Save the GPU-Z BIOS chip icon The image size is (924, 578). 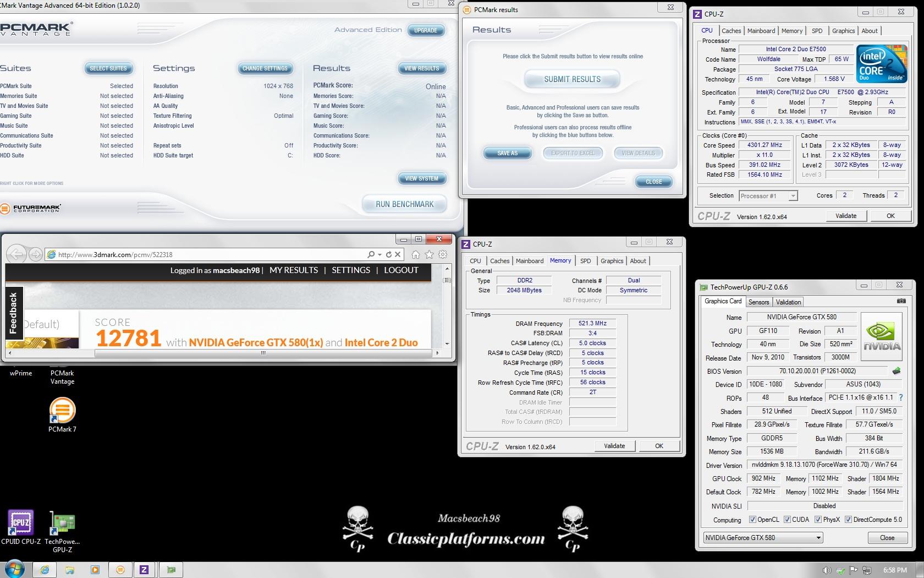click(897, 371)
